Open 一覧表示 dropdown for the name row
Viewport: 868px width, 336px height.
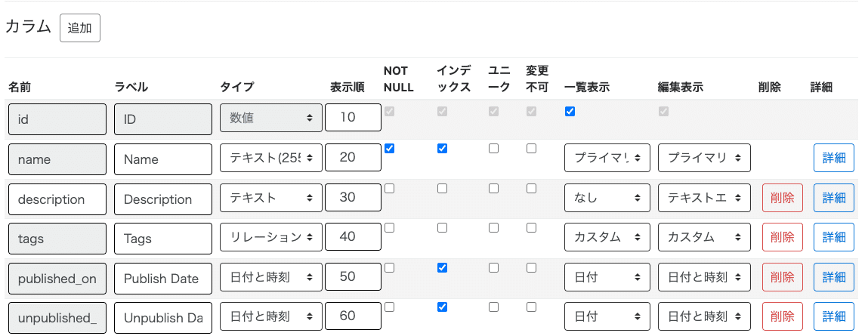pos(607,159)
